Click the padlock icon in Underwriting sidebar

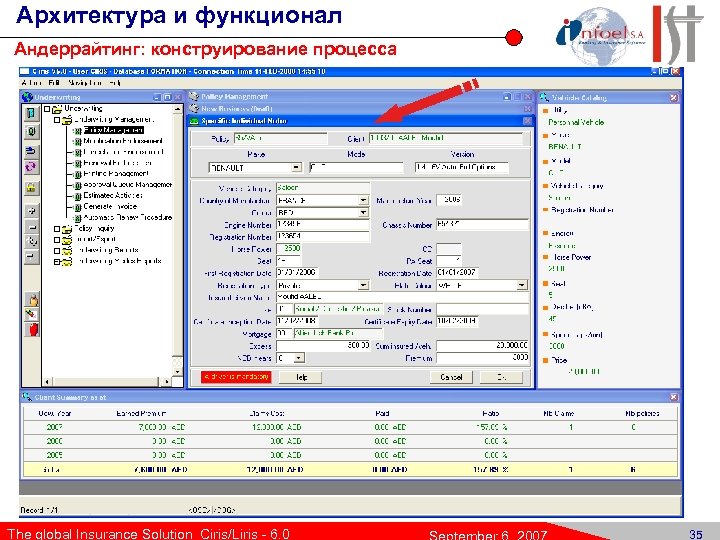31,188
